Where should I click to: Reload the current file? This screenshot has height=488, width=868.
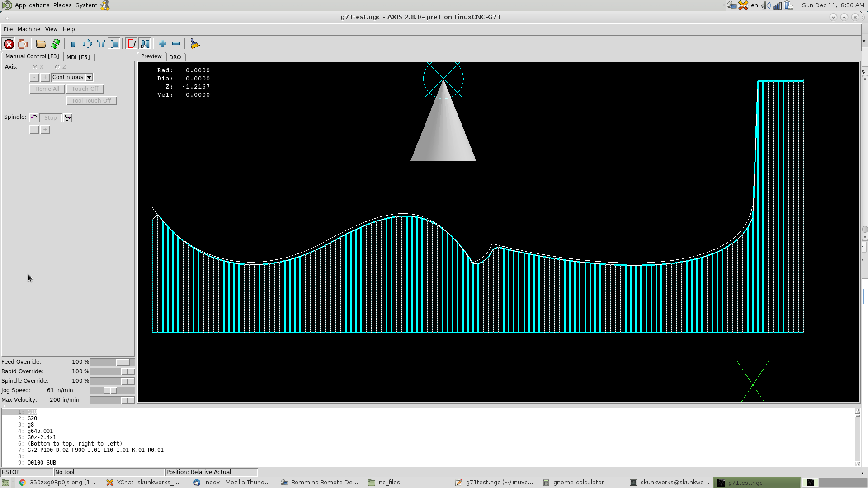click(56, 44)
